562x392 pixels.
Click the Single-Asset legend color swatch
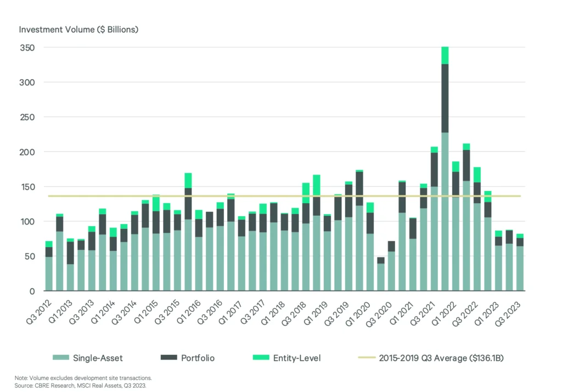tap(60, 357)
